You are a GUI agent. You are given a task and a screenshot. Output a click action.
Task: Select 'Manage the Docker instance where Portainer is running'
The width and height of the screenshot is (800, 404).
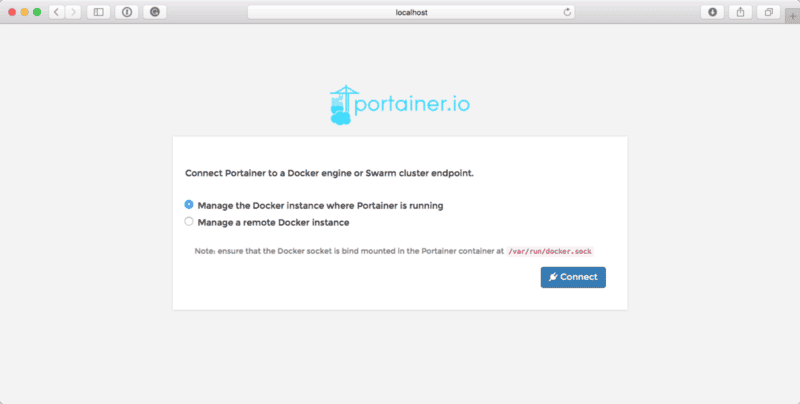(189, 205)
